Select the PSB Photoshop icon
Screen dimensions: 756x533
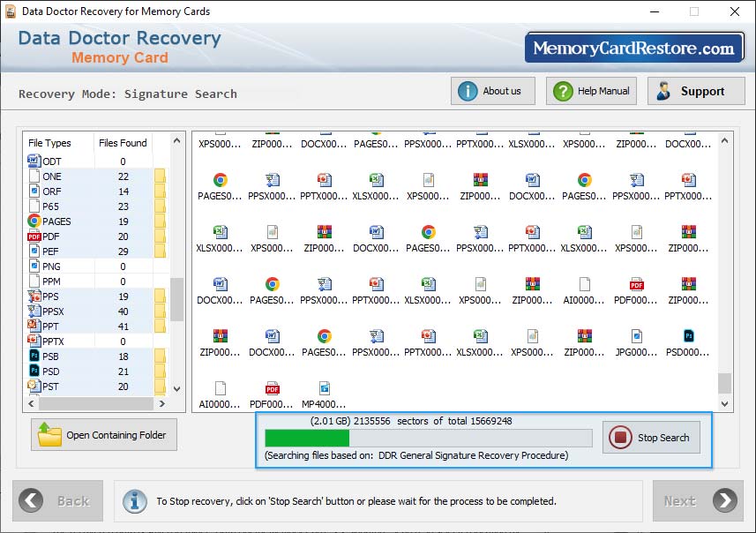(34, 356)
